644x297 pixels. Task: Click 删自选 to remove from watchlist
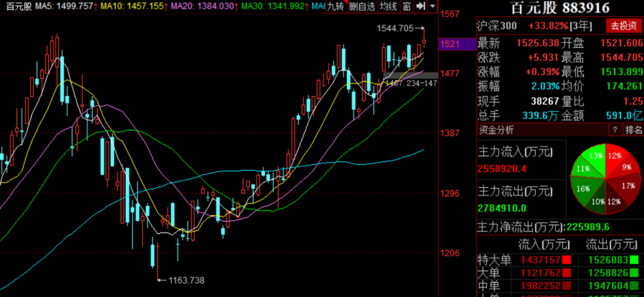click(363, 6)
